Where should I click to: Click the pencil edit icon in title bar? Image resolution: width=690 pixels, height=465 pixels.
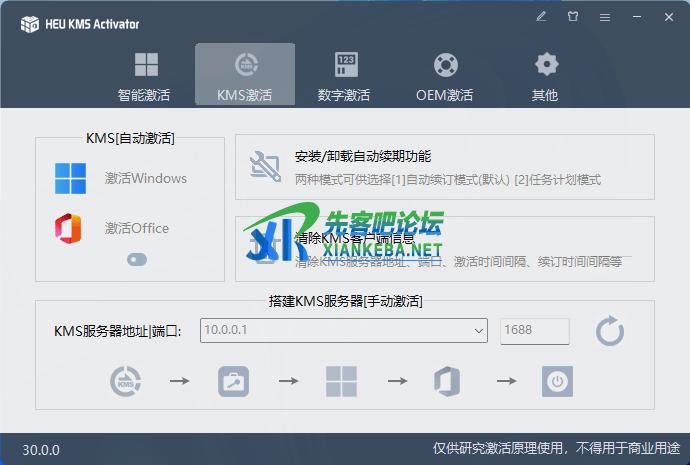tap(541, 17)
